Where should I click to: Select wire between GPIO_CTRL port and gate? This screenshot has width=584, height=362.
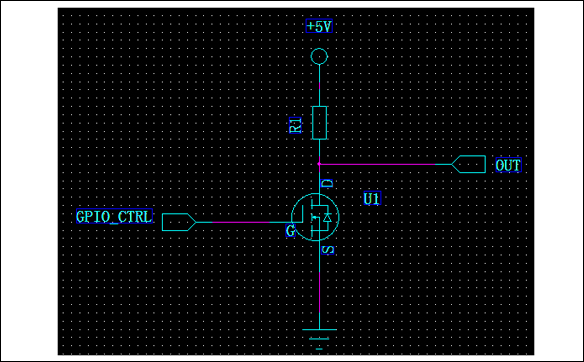pos(244,222)
